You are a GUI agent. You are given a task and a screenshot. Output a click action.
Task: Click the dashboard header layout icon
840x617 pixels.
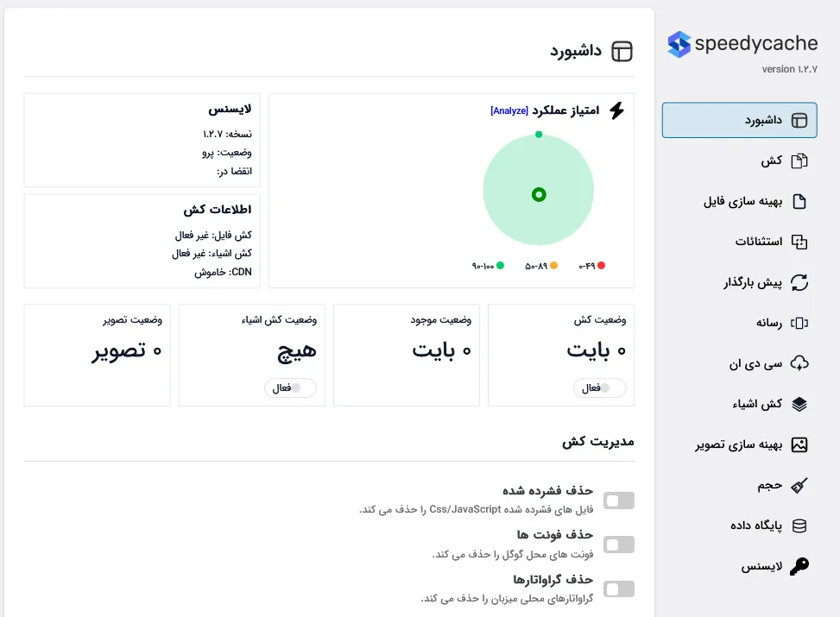tap(622, 52)
